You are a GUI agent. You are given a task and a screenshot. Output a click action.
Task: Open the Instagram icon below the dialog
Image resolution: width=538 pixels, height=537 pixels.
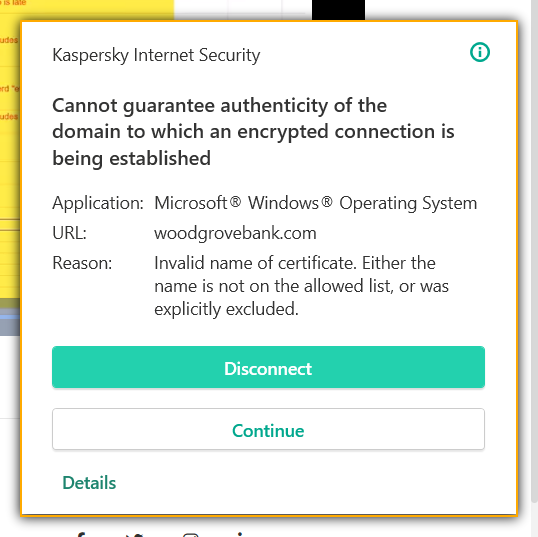click(x=190, y=535)
